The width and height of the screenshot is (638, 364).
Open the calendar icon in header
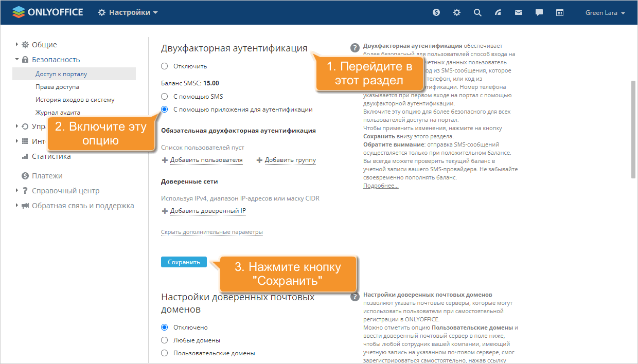point(560,13)
